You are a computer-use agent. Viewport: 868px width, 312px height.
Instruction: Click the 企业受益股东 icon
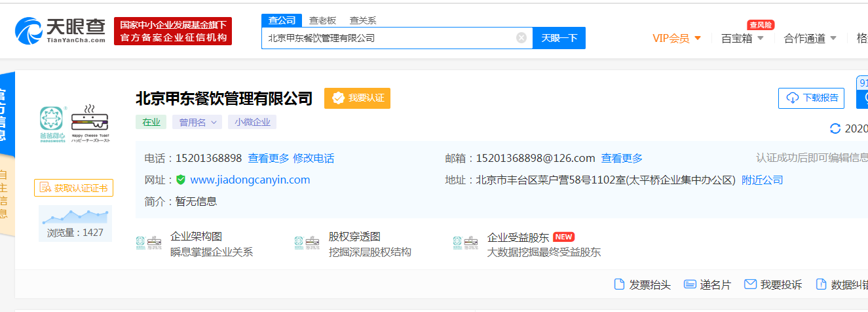(466, 243)
